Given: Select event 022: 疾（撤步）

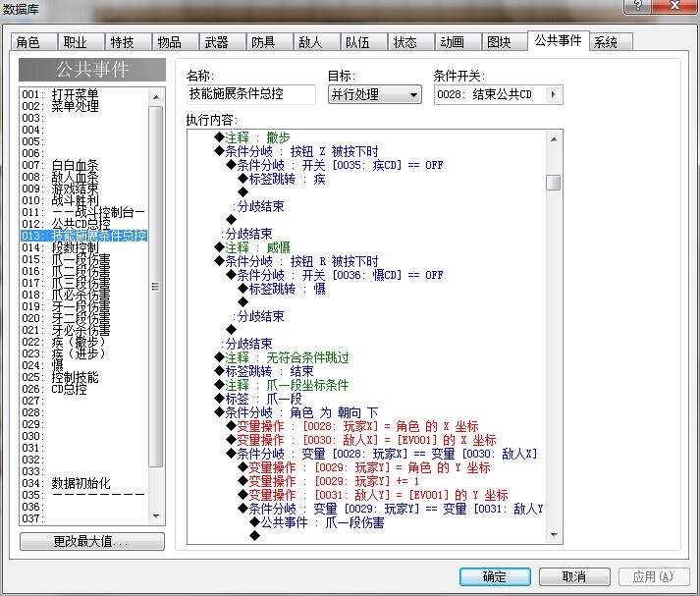Looking at the screenshot, I should (x=83, y=342).
